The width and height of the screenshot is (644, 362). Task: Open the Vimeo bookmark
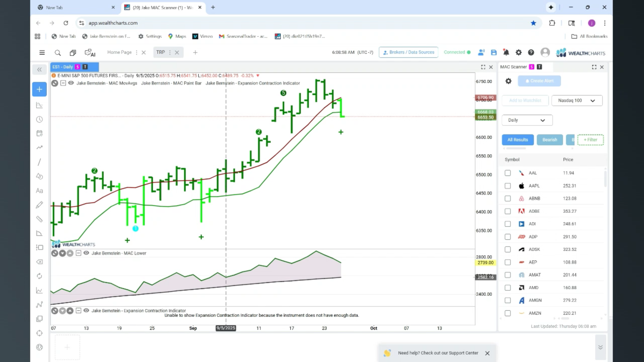coord(203,36)
